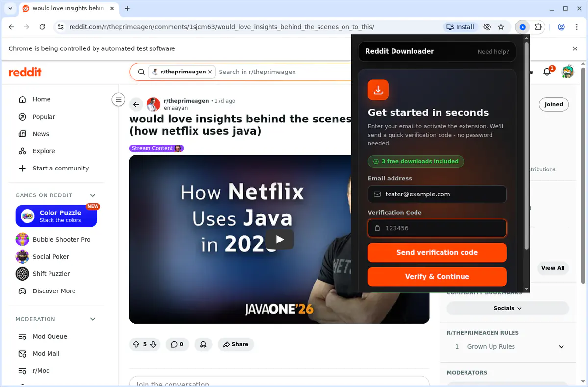588x387 pixels.
Task: Open the tab search dropdown
Action: click(x=10, y=8)
